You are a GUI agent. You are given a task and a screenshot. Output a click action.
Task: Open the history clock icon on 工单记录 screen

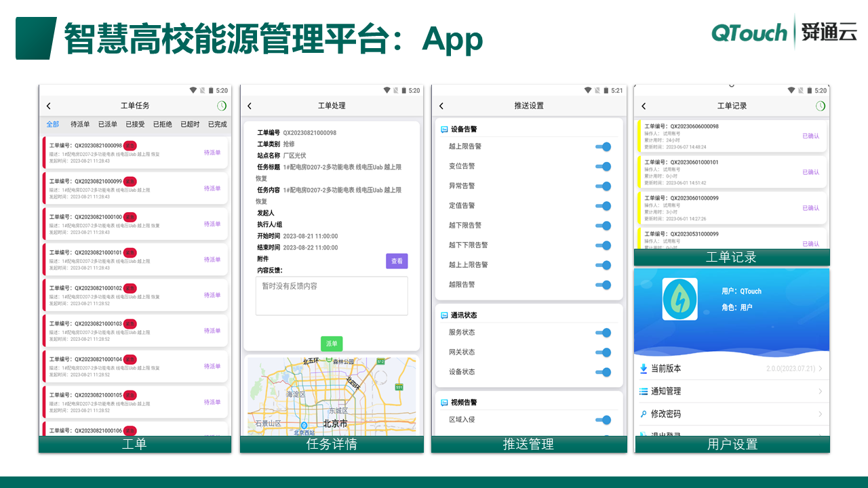coord(821,106)
